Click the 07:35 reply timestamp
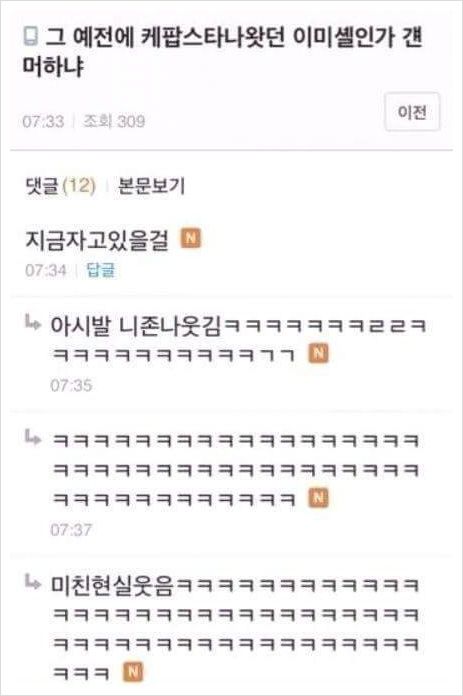 71,385
